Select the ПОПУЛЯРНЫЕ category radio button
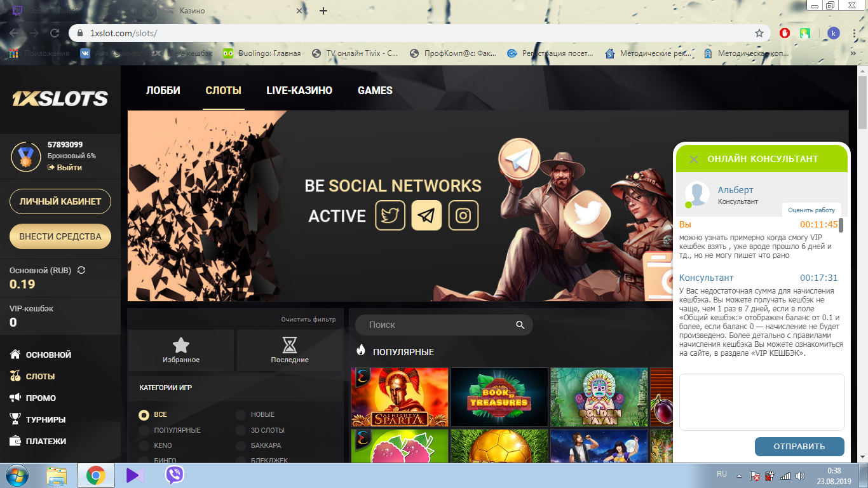 click(x=144, y=430)
